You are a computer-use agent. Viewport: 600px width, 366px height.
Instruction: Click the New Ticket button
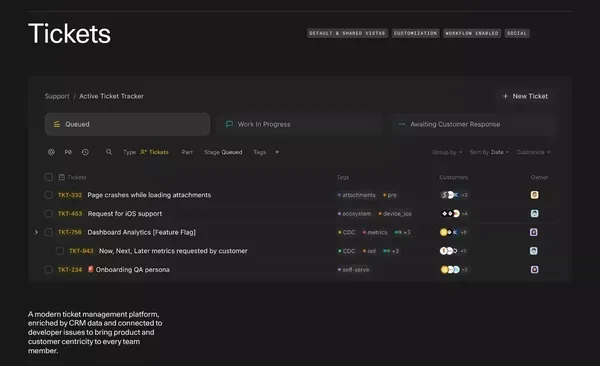point(525,96)
